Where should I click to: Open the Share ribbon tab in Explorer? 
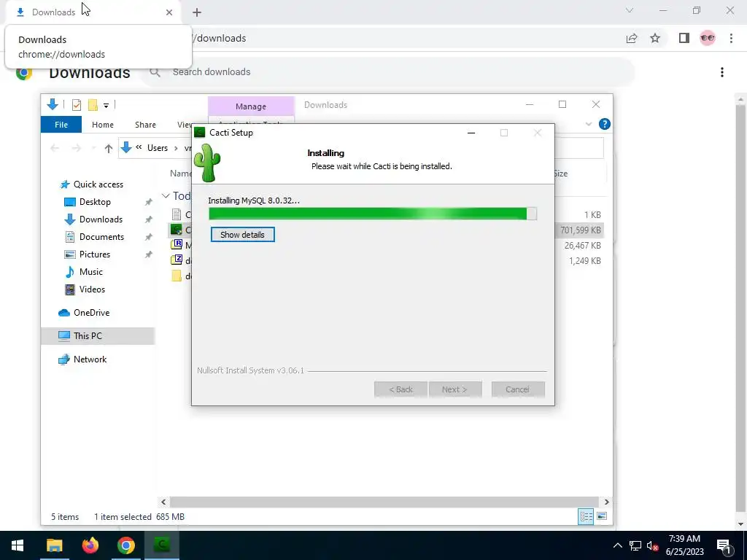[x=145, y=125]
